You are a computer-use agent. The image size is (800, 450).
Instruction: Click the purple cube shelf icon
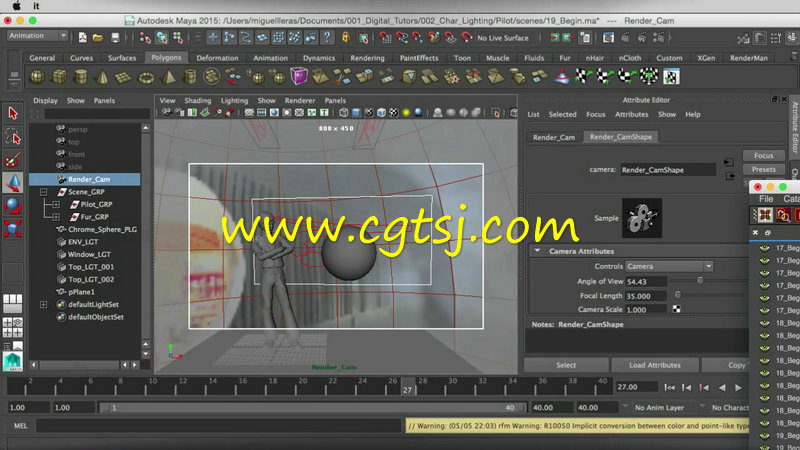click(299, 77)
